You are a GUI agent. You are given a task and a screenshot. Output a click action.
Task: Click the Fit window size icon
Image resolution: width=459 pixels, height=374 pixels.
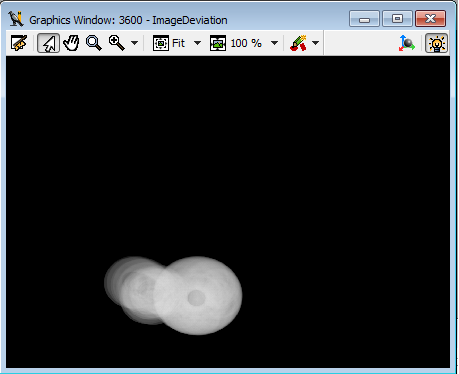click(161, 43)
